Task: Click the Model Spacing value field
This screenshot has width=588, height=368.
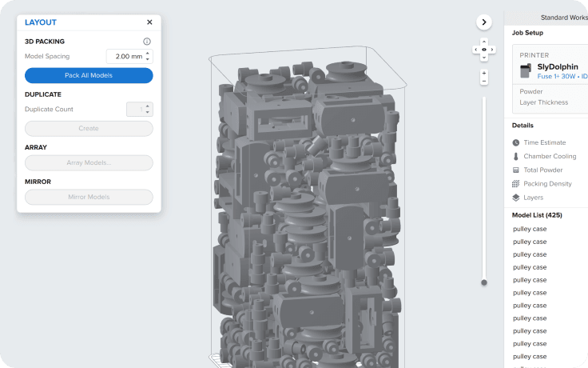Action: [x=129, y=56]
